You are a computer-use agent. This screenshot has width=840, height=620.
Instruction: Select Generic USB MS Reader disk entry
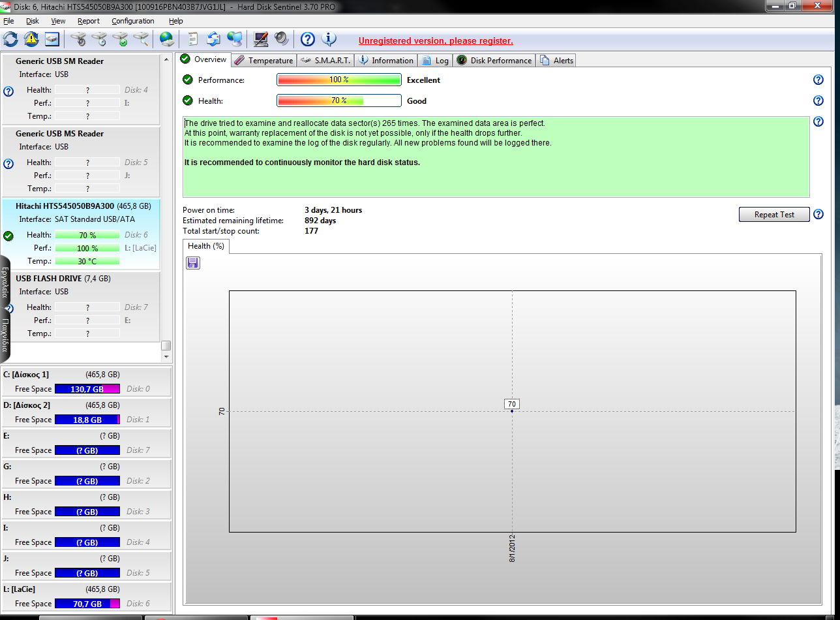pos(81,163)
